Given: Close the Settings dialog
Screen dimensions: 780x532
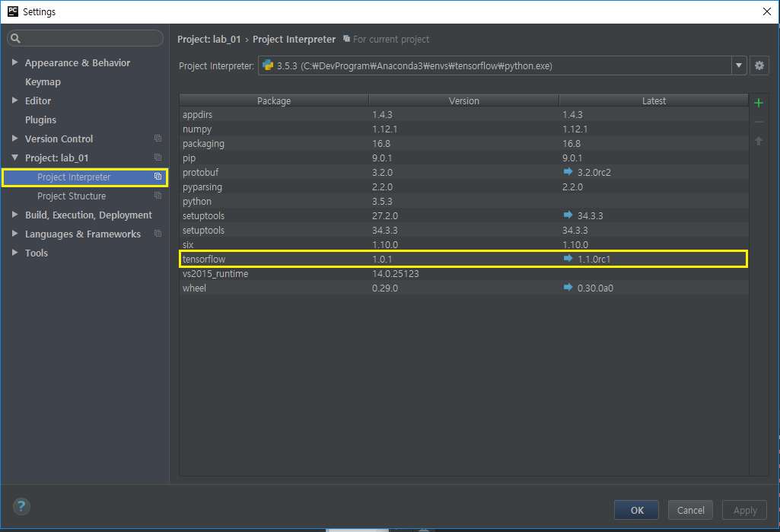Looking at the screenshot, I should click(766, 11).
